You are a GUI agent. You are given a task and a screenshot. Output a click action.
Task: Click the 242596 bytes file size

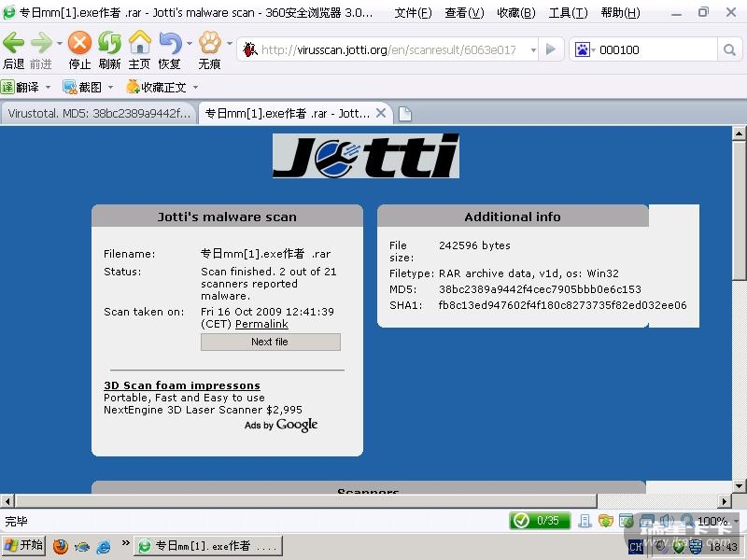(x=474, y=245)
